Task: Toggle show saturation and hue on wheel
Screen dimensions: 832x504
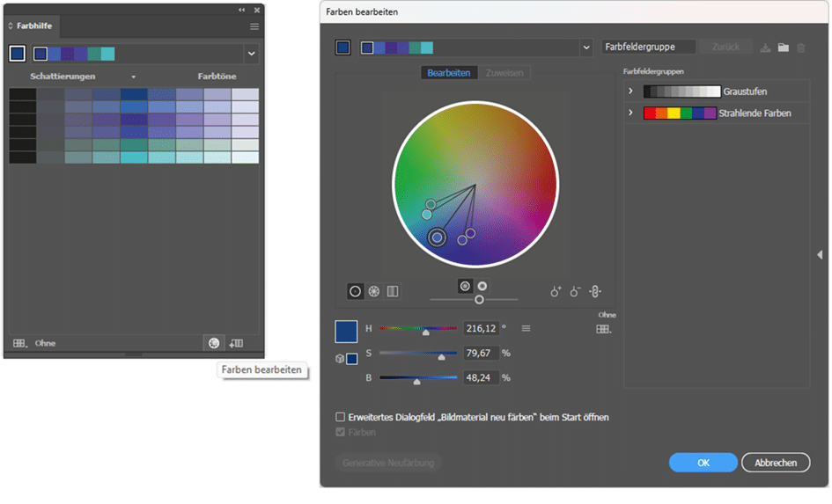Action: (465, 286)
